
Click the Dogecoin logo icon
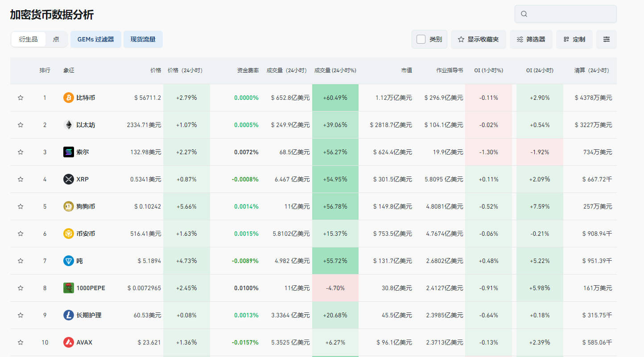(68, 206)
